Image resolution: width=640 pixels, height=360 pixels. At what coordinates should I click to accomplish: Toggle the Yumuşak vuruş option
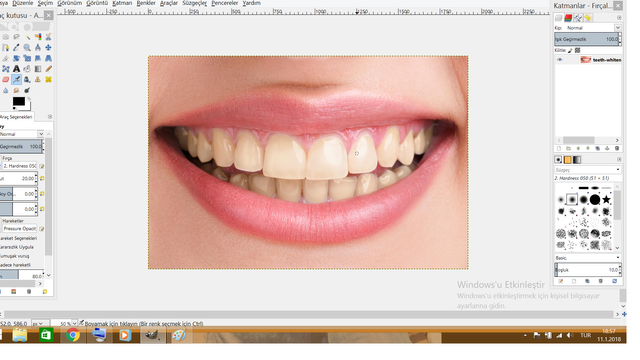[15, 256]
